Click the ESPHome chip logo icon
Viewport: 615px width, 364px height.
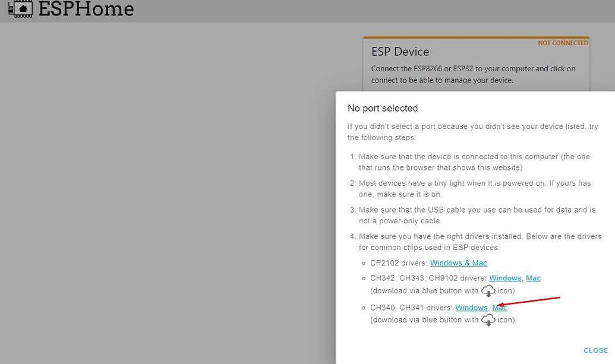coord(20,9)
